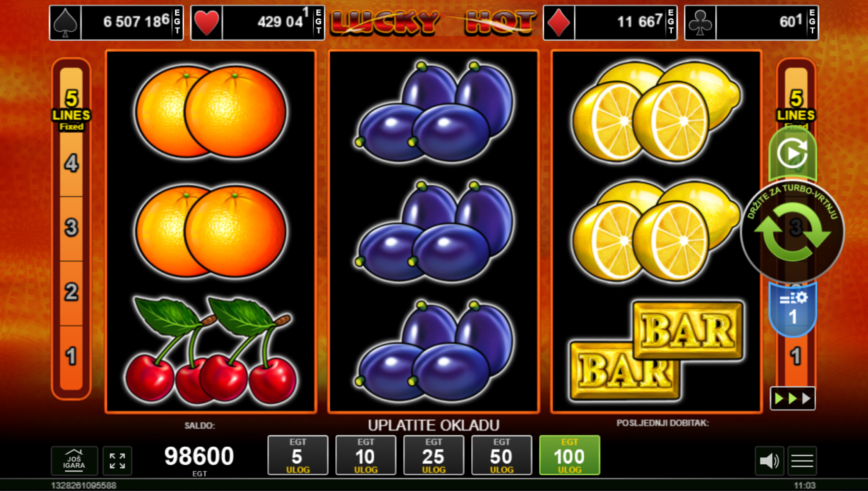This screenshot has height=491, width=868.
Task: Select the 10 ulog bet
Action: coord(365,455)
